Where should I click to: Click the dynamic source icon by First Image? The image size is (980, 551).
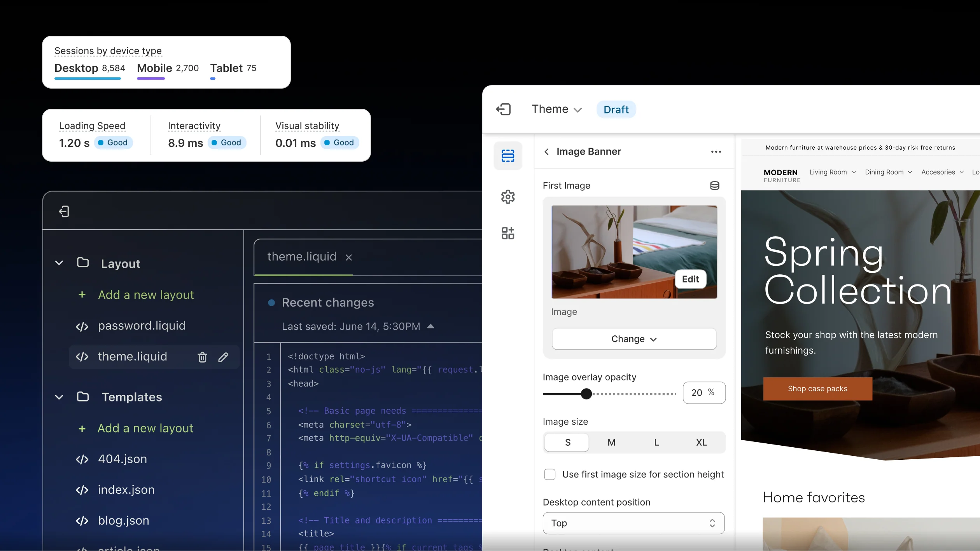tap(714, 186)
